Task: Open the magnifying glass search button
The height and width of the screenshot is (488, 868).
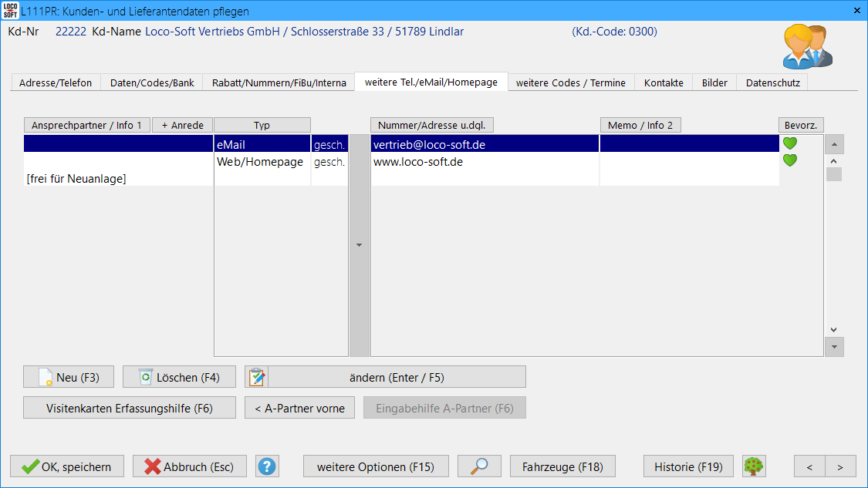Action: pyautogui.click(x=479, y=466)
